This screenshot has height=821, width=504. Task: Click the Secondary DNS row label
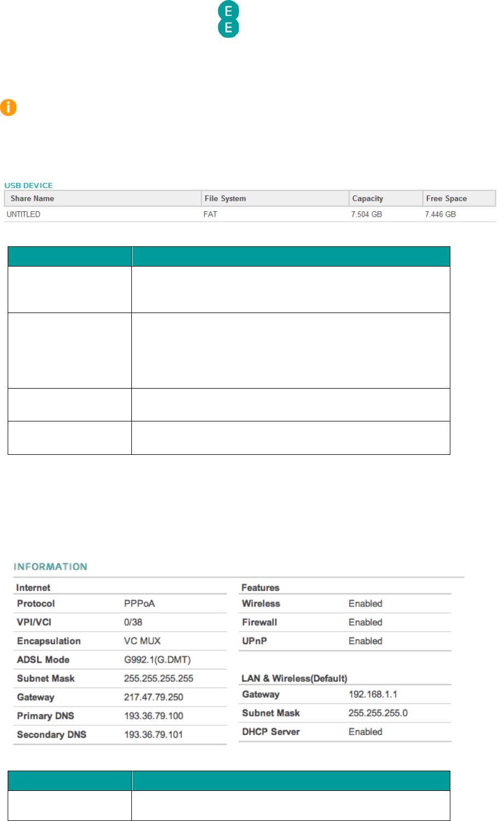(x=51, y=735)
